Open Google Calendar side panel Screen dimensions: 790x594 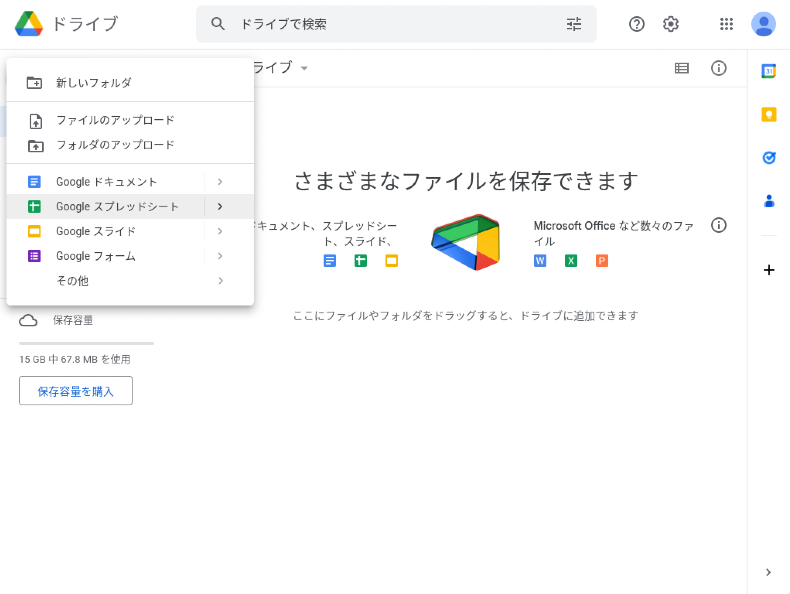coord(769,71)
